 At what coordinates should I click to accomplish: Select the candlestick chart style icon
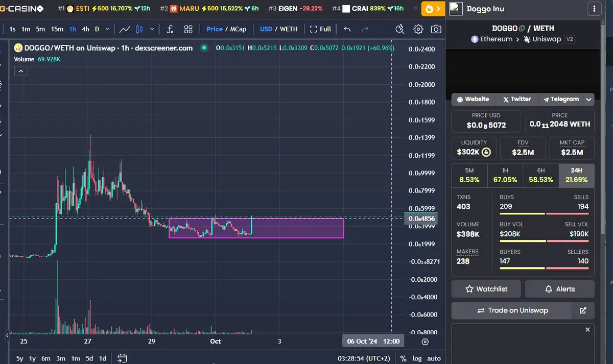point(139,29)
